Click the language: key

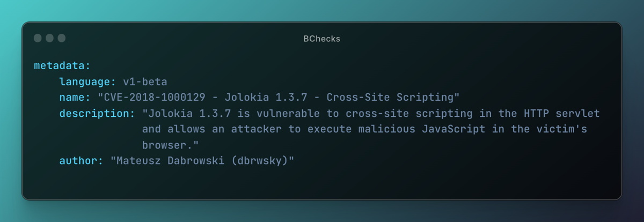pos(88,82)
